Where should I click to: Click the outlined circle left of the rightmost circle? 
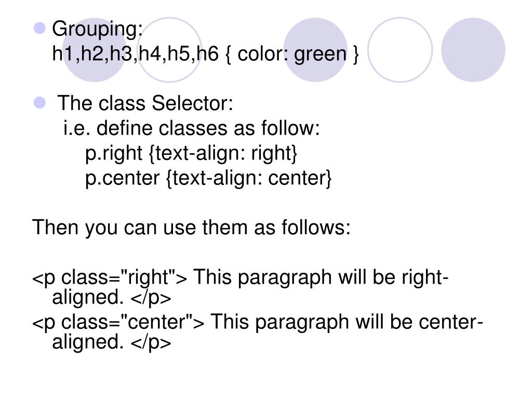coord(400,50)
